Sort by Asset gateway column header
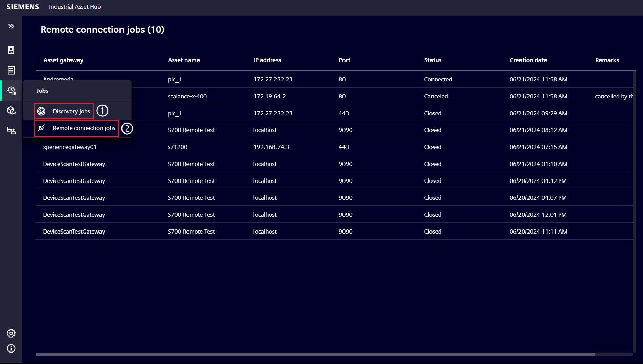The image size is (643, 364). [63, 60]
